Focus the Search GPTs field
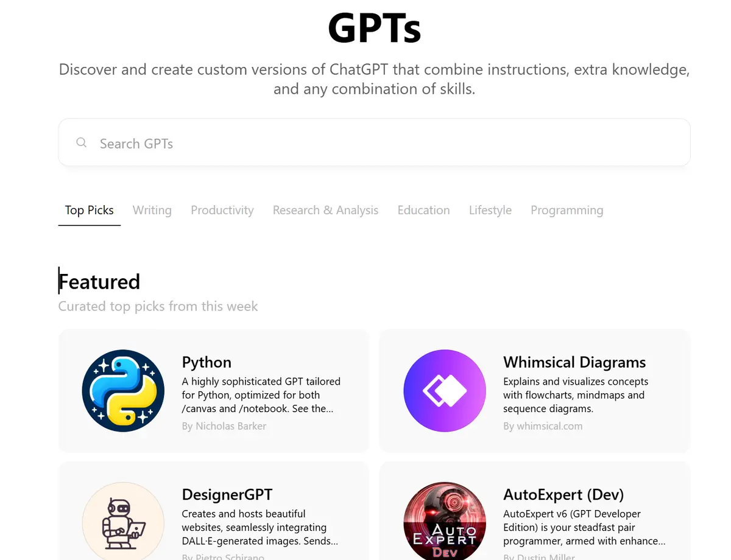The width and height of the screenshot is (731, 560). [374, 142]
